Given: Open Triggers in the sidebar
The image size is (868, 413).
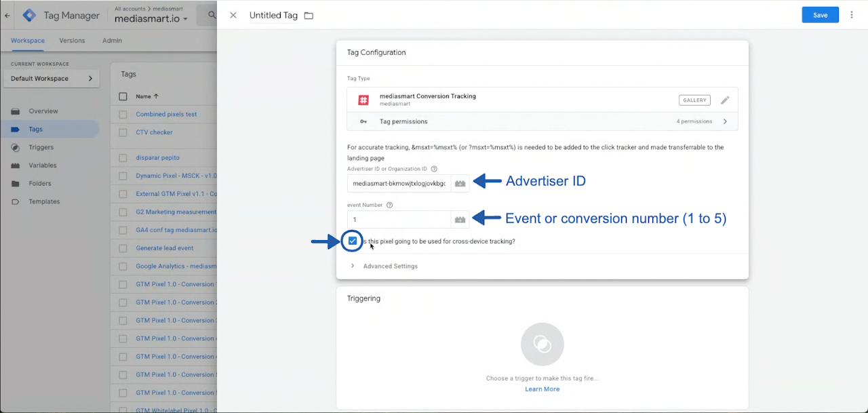Looking at the screenshot, I should pyautogui.click(x=41, y=147).
